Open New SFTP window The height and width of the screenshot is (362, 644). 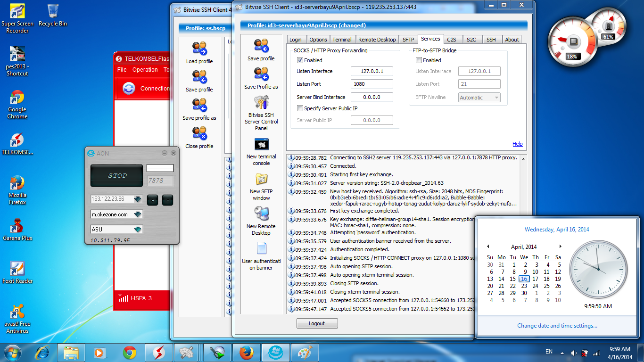pyautogui.click(x=261, y=179)
